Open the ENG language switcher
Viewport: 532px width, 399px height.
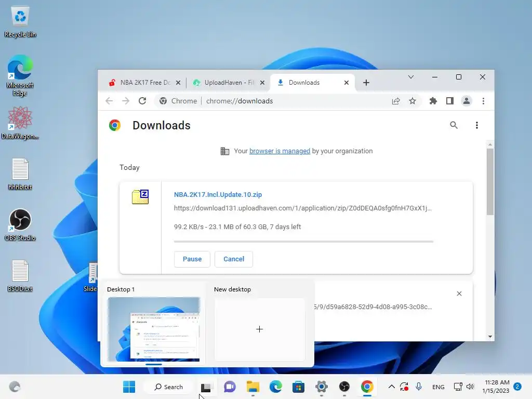pos(438,387)
